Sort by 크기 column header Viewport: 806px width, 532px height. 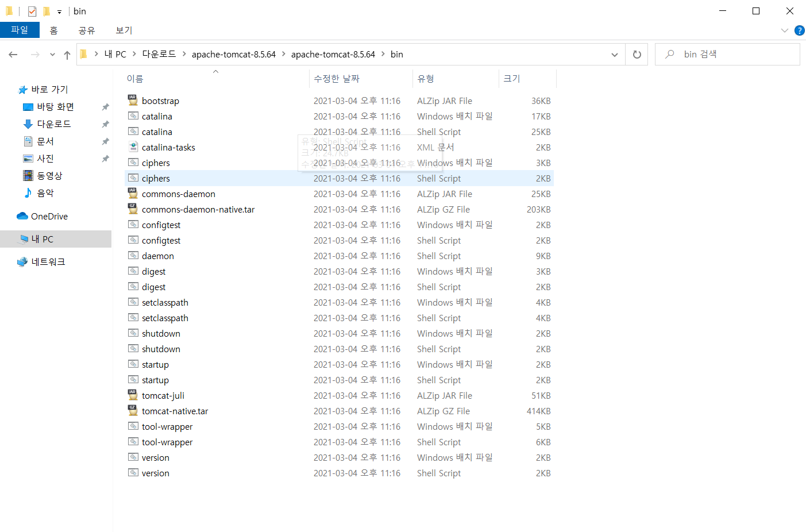tap(527, 78)
